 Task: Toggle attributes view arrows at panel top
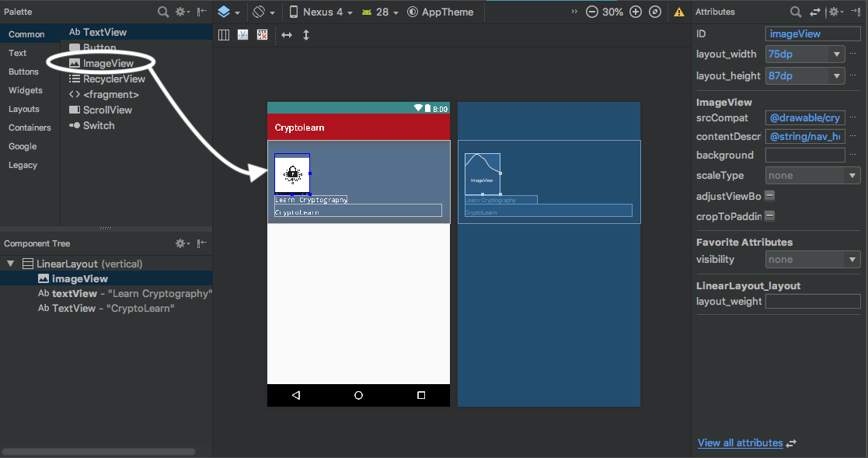[815, 12]
